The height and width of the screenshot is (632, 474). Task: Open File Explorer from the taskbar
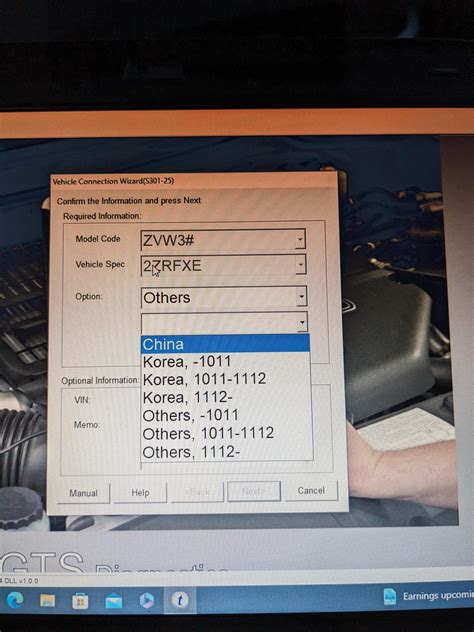(48, 601)
